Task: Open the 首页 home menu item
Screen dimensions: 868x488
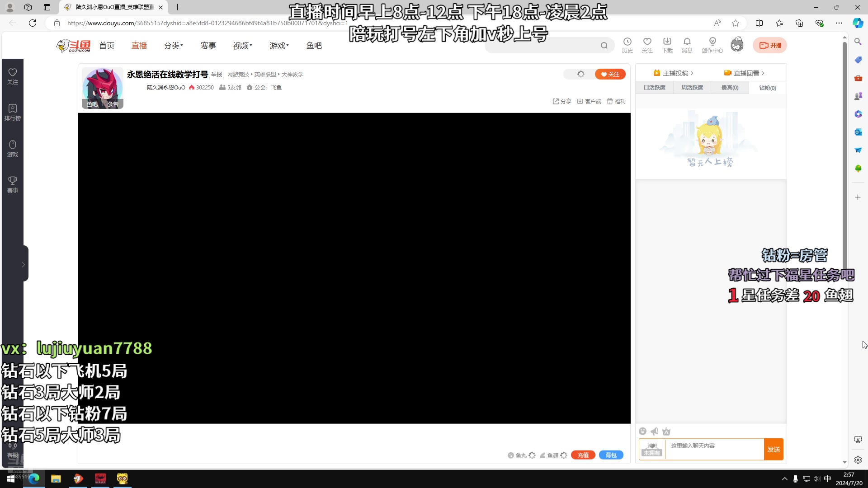Action: (x=107, y=46)
